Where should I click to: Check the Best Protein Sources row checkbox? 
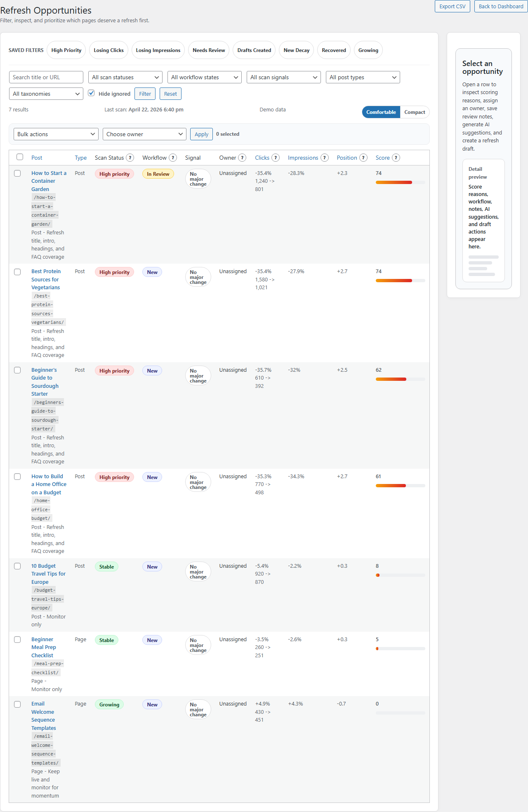pyautogui.click(x=17, y=272)
